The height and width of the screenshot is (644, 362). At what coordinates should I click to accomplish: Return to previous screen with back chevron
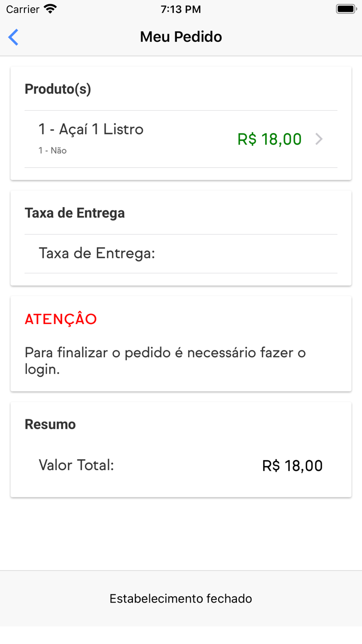click(13, 37)
